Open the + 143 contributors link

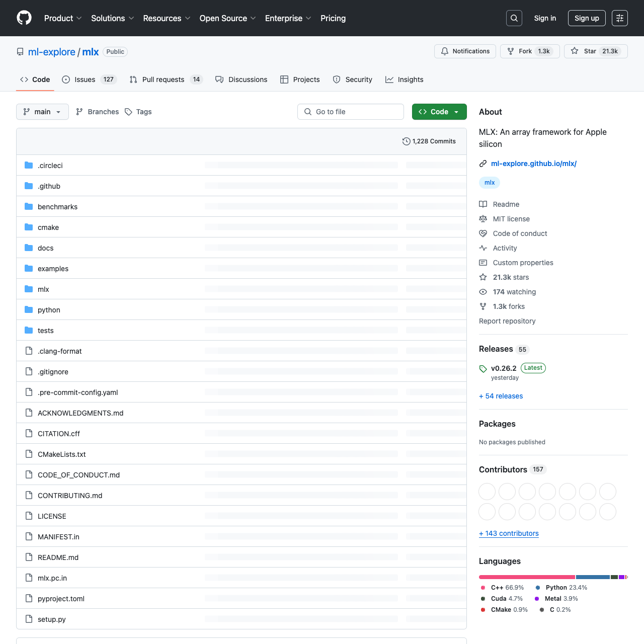pos(509,533)
